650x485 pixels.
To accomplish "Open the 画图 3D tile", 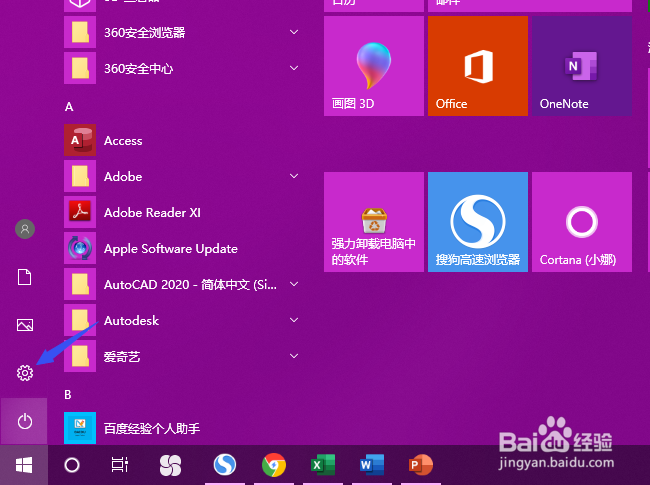I will click(374, 66).
